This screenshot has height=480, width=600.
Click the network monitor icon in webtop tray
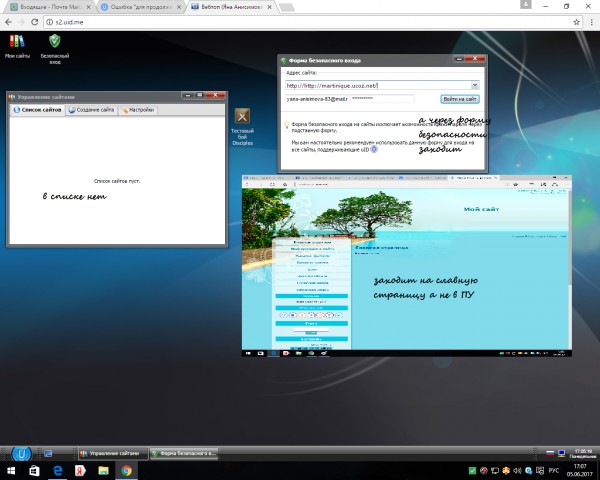(x=561, y=453)
